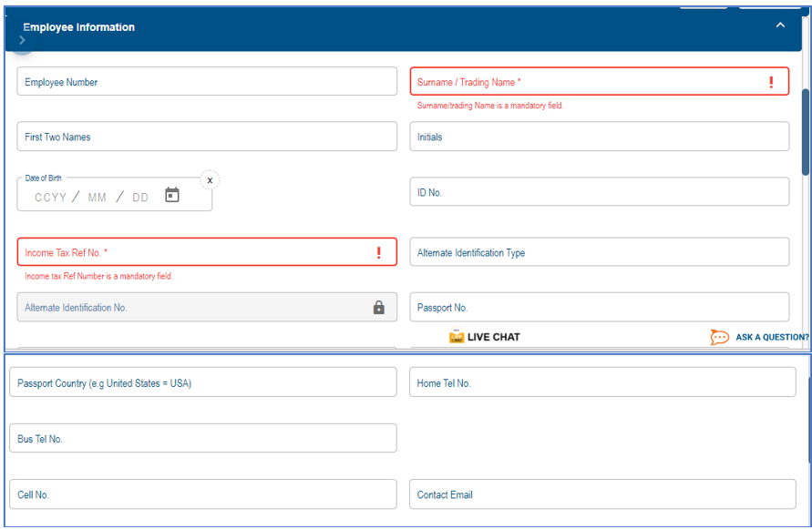Click the Employee Information header title

(x=78, y=27)
